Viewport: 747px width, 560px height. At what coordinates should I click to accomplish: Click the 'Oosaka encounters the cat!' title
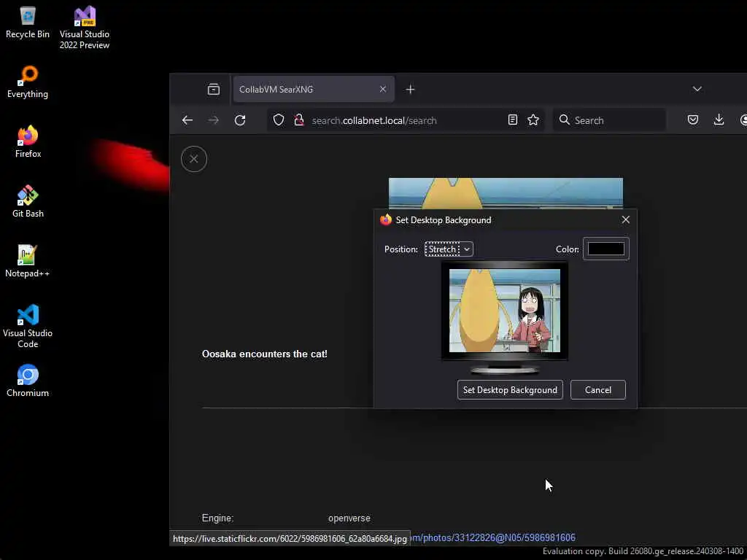click(264, 354)
